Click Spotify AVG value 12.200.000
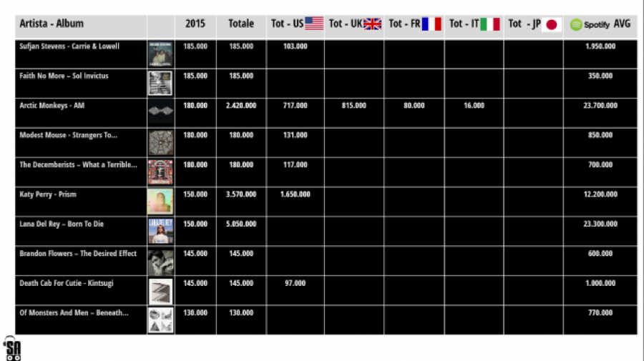 pos(600,194)
